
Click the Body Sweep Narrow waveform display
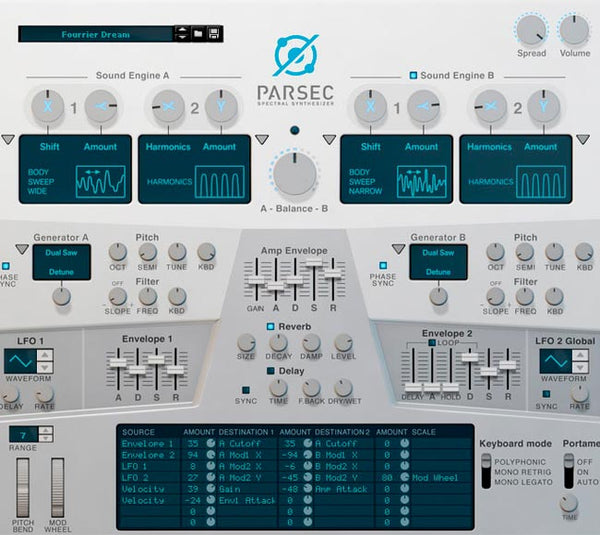[422, 181]
